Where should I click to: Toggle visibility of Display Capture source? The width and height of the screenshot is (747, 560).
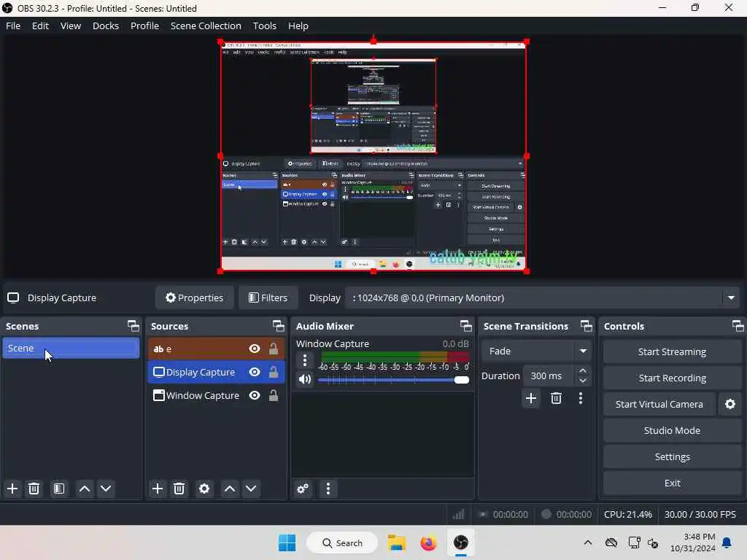(255, 372)
